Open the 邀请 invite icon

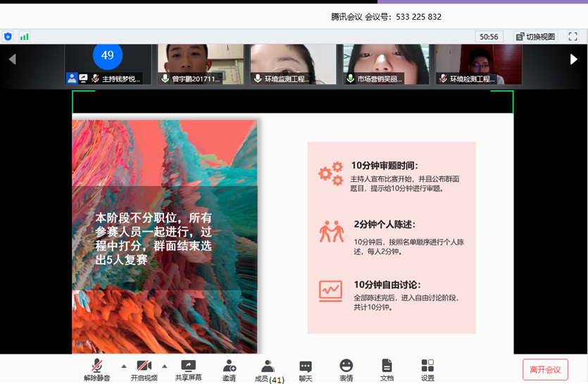tap(229, 369)
